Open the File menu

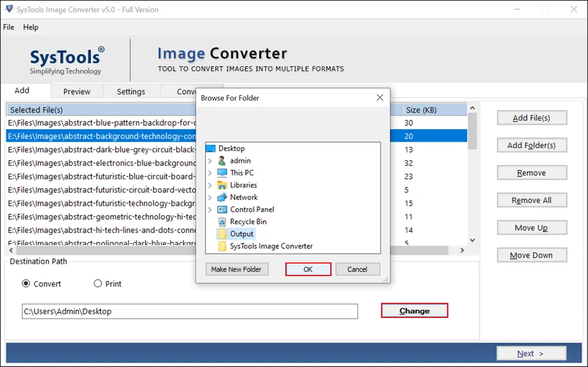pyautogui.click(x=9, y=27)
